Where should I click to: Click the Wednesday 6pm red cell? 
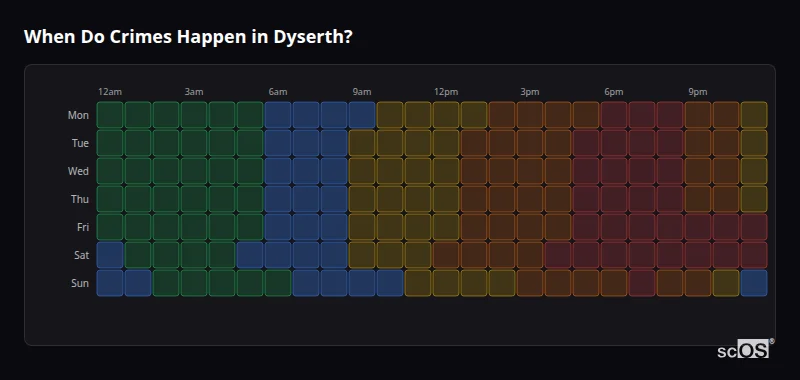(614, 171)
